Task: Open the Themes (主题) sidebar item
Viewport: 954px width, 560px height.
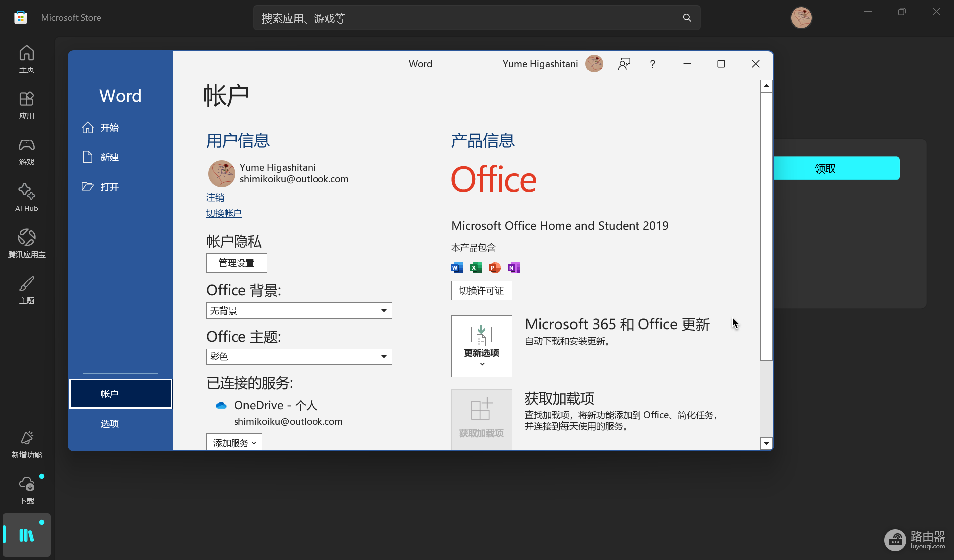Action: pos(27,289)
